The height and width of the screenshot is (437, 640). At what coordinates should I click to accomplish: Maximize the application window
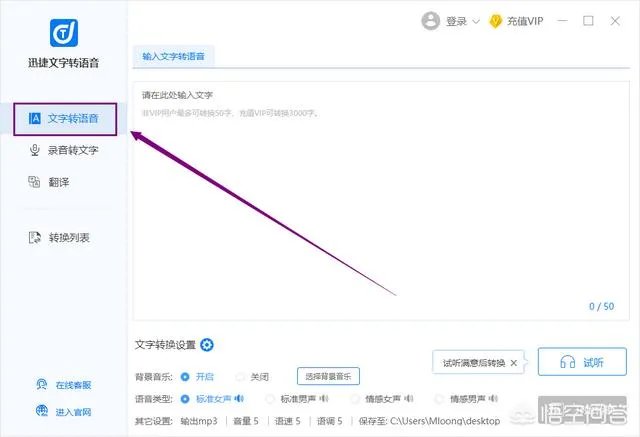[x=588, y=21]
